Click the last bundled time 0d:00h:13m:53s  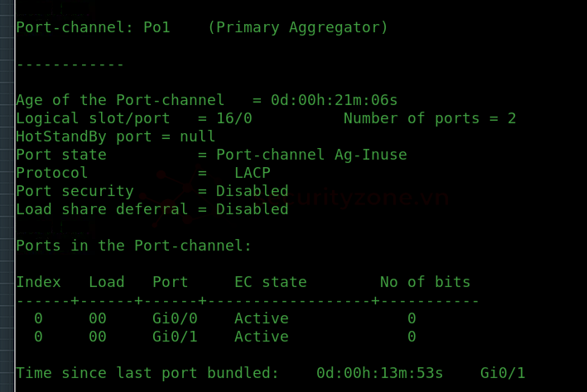click(379, 373)
